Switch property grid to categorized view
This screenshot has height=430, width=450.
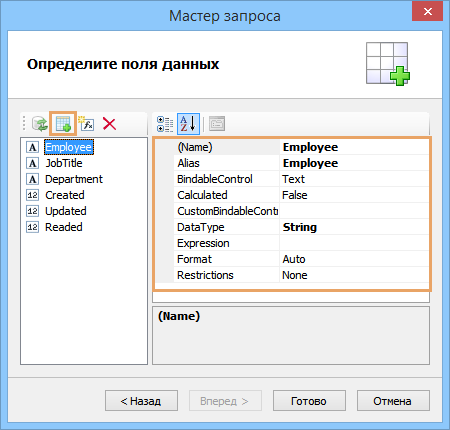coord(165,124)
